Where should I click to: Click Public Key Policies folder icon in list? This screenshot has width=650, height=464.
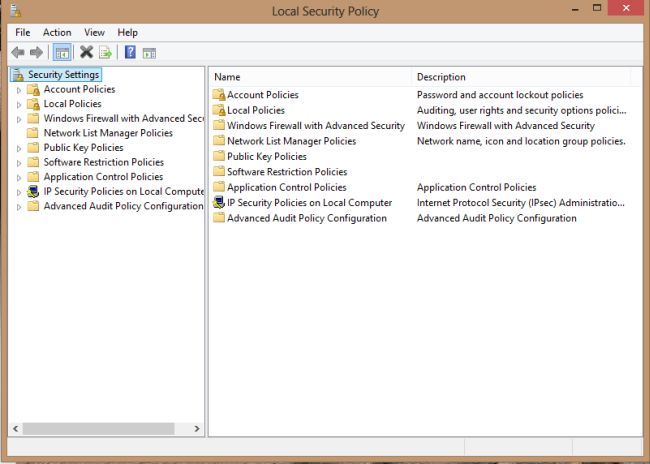point(218,156)
